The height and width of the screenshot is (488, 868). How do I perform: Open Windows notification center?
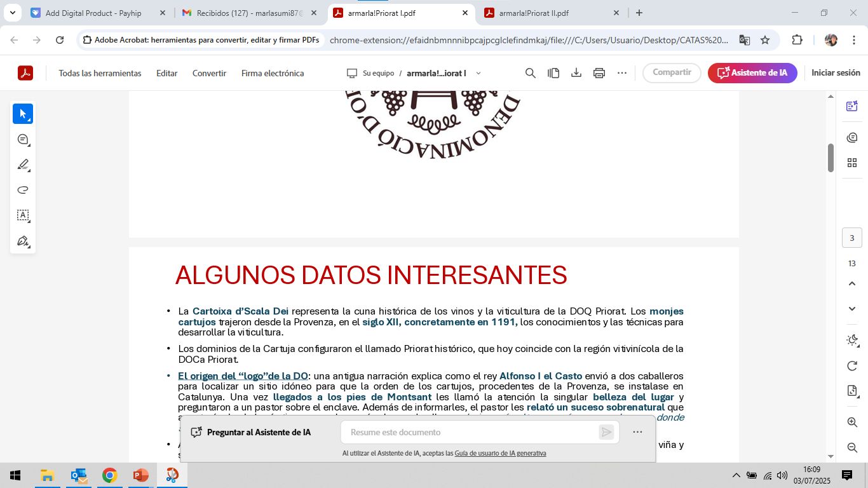pos(847,475)
